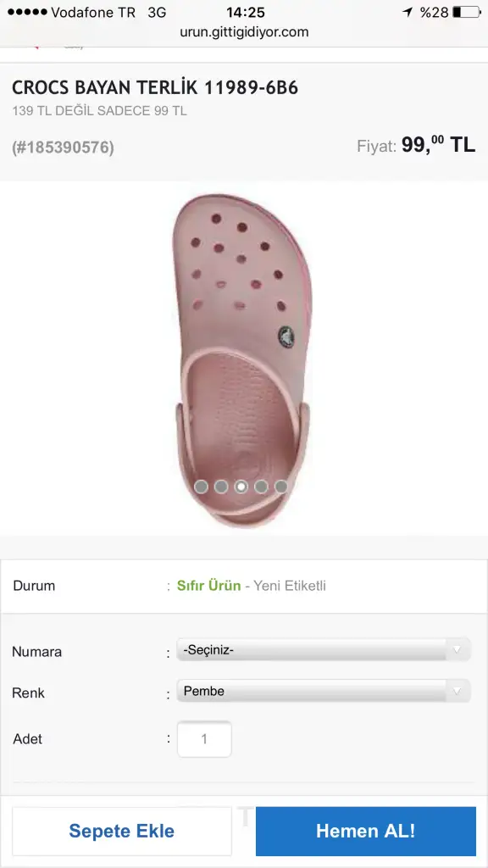The height and width of the screenshot is (868, 488).
Task: Click the Adet quantity field
Action: coord(204,739)
